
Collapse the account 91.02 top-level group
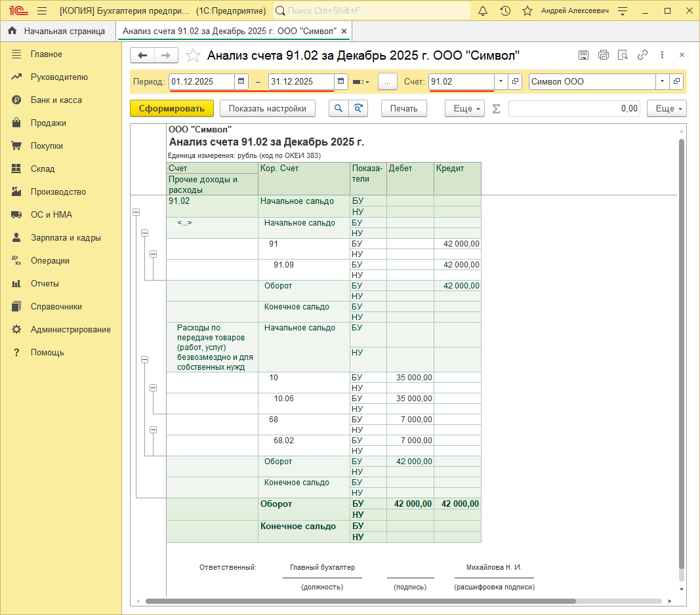click(136, 212)
